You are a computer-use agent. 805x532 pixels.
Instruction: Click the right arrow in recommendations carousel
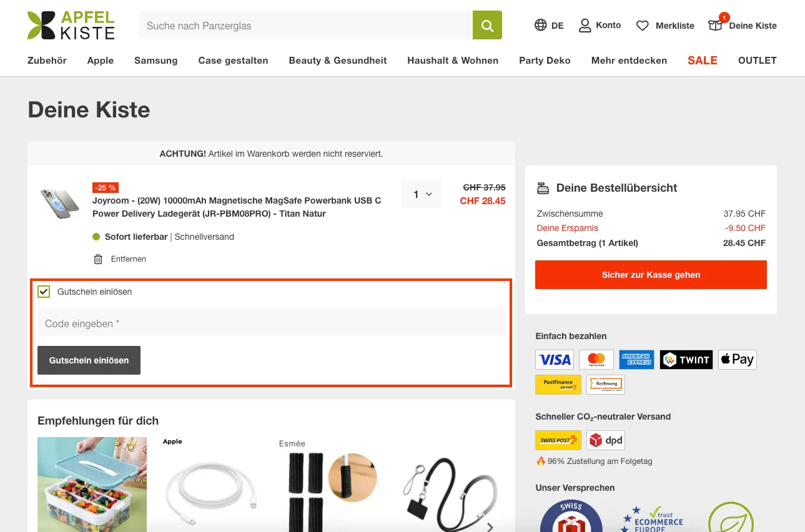[x=491, y=526]
